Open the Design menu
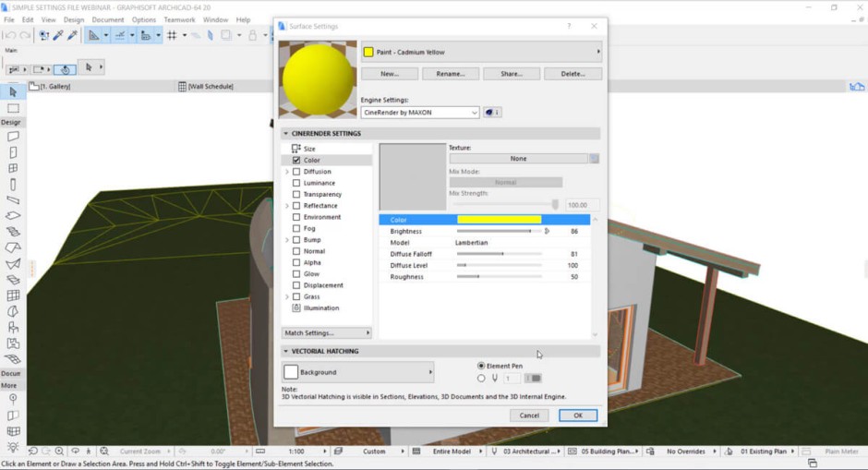Image resolution: width=868 pixels, height=470 pixels. [x=74, y=19]
